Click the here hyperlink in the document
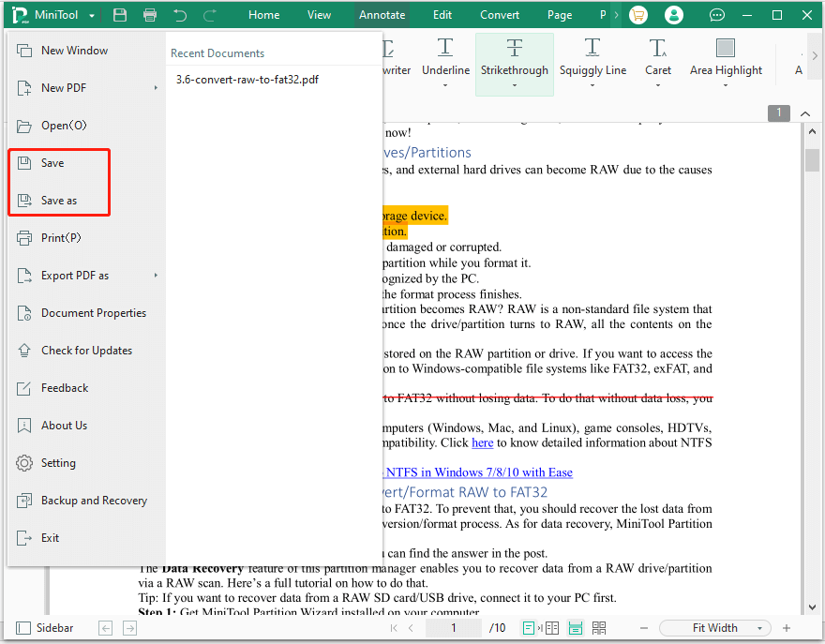Viewport: 825px width, 644px height. pyautogui.click(x=482, y=442)
